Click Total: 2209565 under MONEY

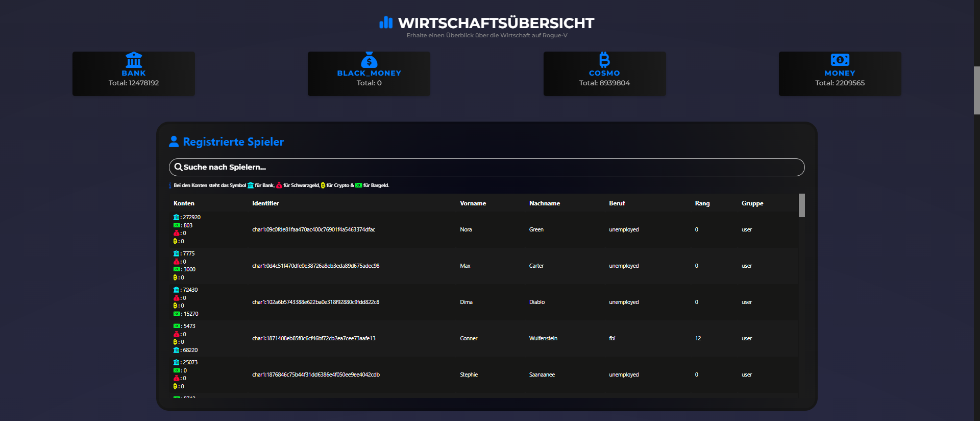840,83
